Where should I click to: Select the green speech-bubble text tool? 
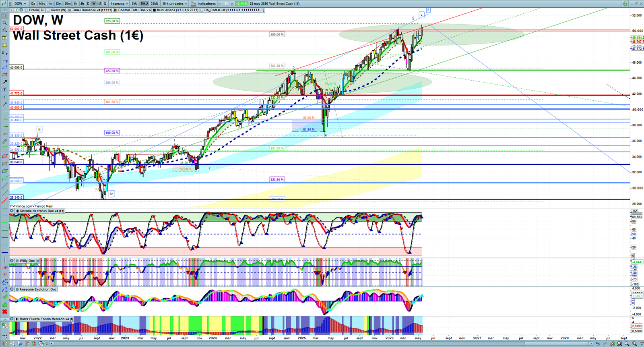tap(5, 97)
